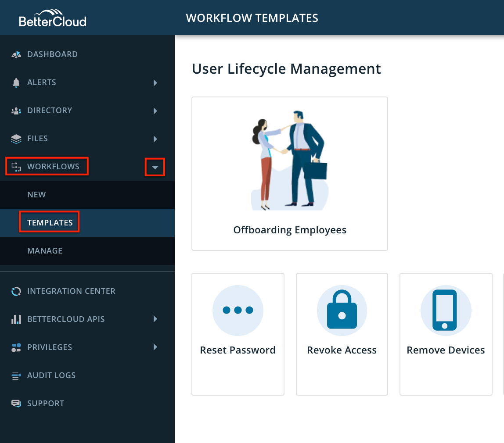Click the BetterCloud APIs chart icon

pos(16,319)
